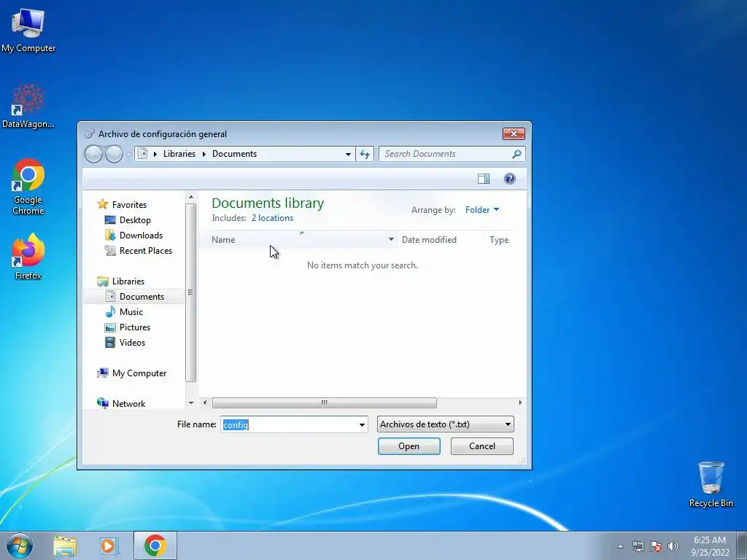This screenshot has width=747, height=560.
Task: Open the DataWagon desktop shortcut
Action: [x=28, y=106]
